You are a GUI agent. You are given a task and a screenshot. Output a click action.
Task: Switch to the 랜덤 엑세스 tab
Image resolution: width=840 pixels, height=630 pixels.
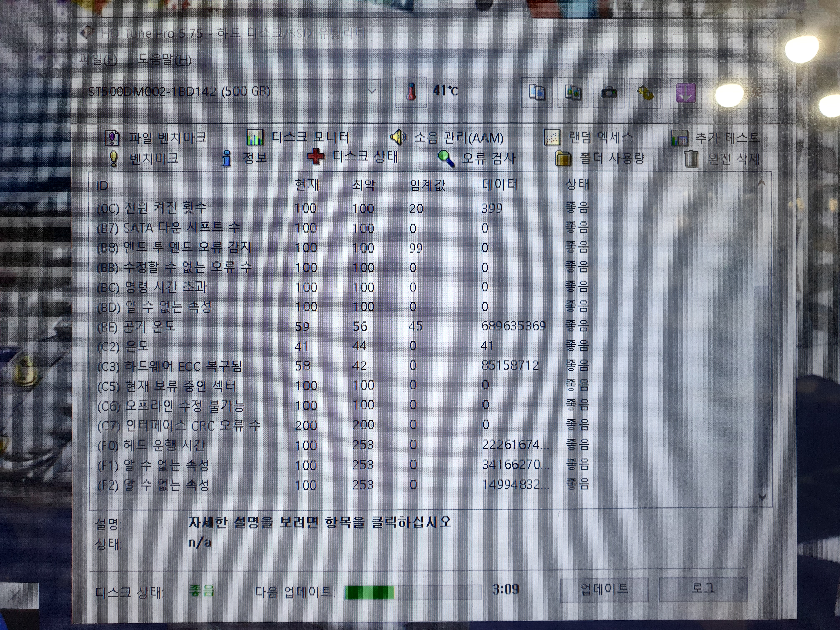[x=588, y=137]
